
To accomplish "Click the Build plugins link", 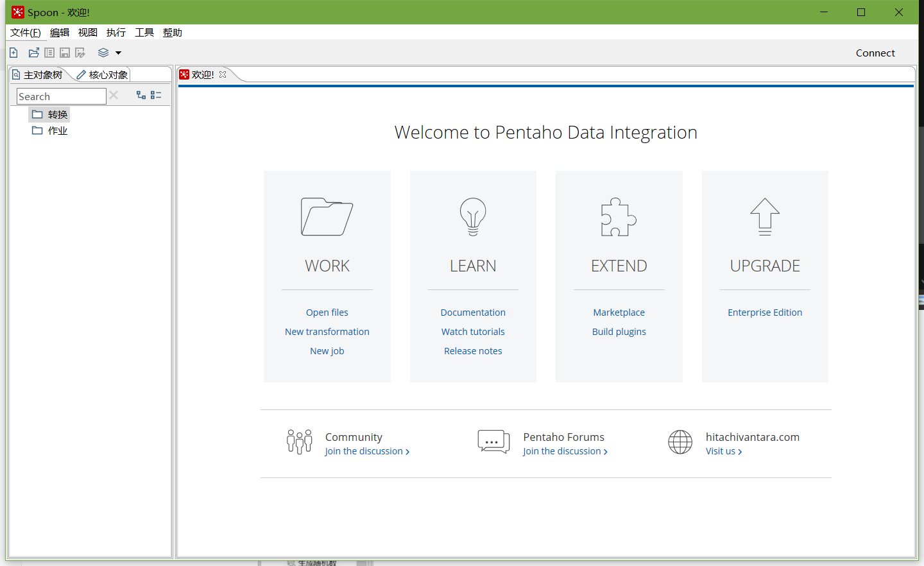I will tap(619, 332).
